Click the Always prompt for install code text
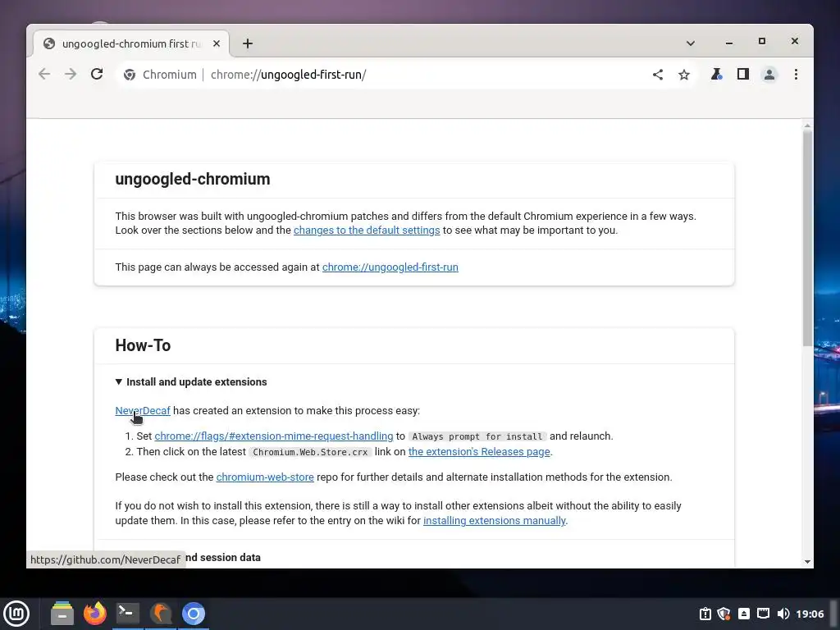The height and width of the screenshot is (630, 840). (477, 436)
